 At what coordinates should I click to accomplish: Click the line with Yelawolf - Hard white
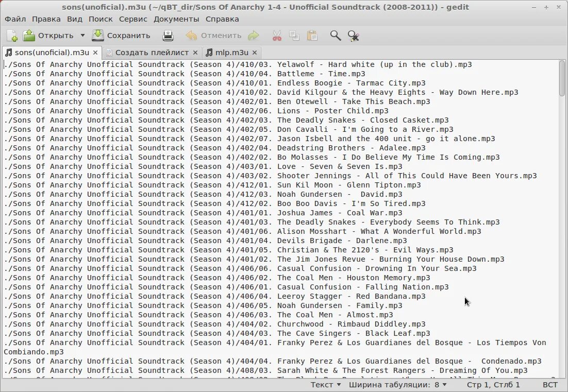click(238, 64)
